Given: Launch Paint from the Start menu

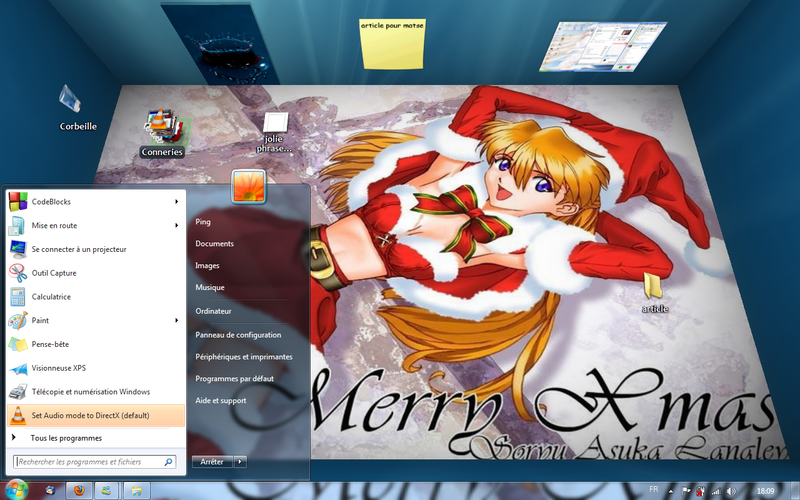Looking at the screenshot, I should (x=95, y=320).
